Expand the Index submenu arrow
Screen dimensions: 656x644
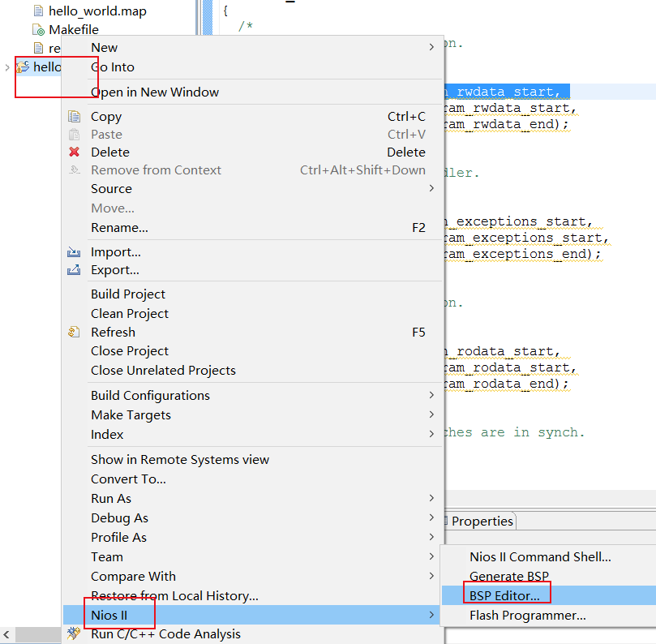[x=431, y=434]
